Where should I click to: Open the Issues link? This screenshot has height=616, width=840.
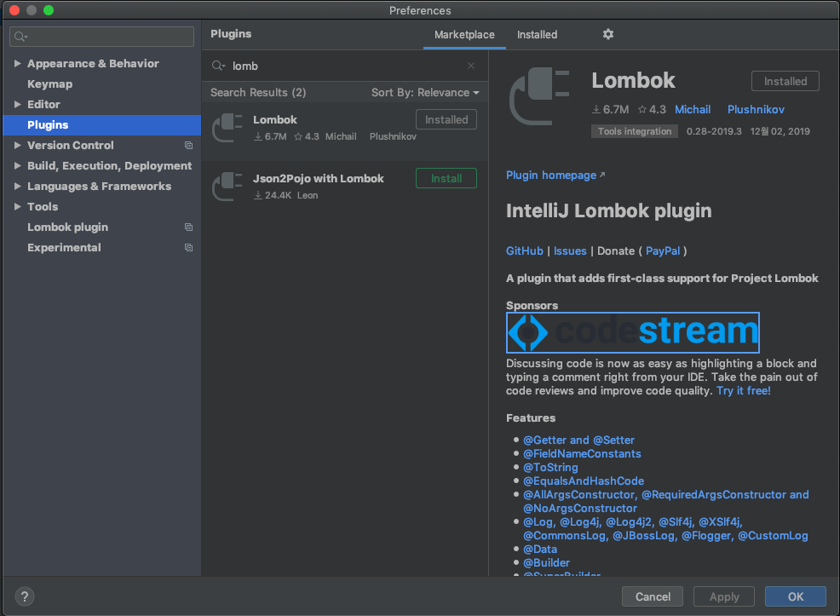570,250
